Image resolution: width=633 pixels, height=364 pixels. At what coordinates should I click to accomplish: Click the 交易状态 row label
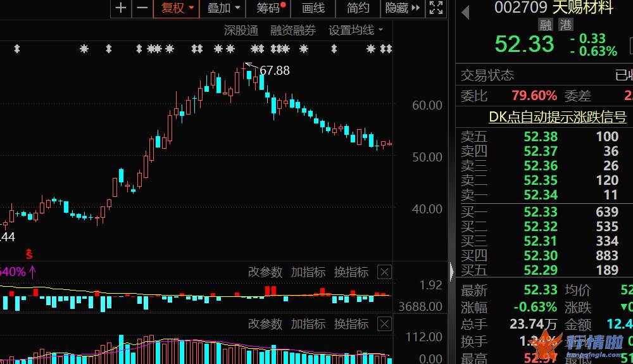point(487,75)
